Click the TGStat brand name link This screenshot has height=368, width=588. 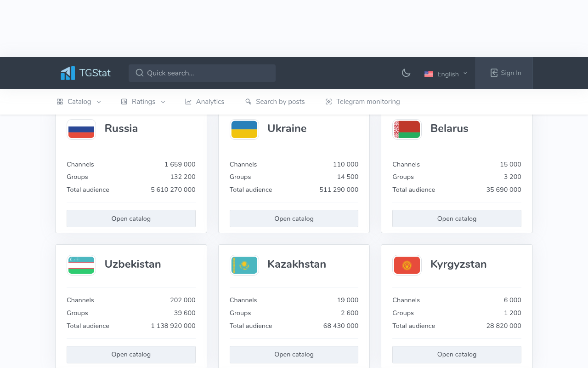click(95, 73)
